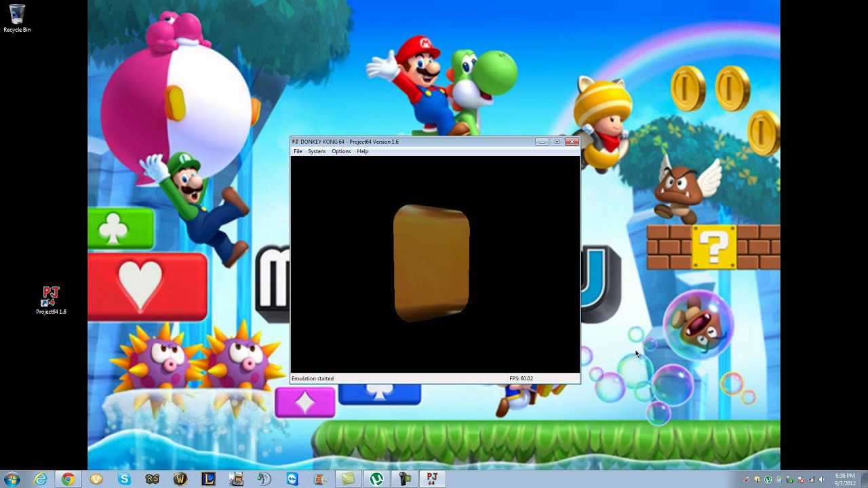Open the green sticky note taskbar app
The width and height of the screenshot is (868, 488).
[348, 479]
